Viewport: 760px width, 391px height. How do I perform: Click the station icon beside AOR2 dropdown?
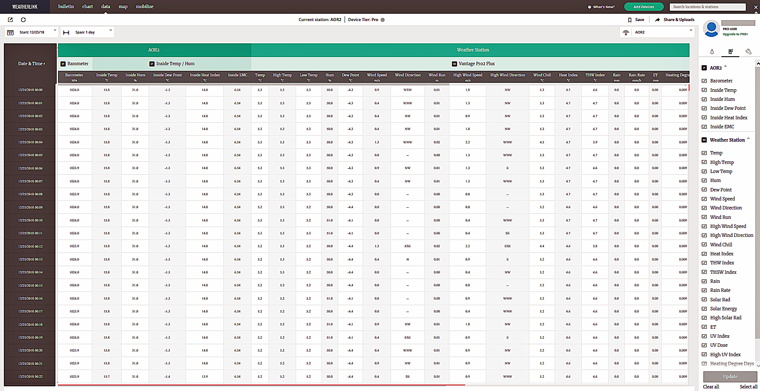point(626,32)
